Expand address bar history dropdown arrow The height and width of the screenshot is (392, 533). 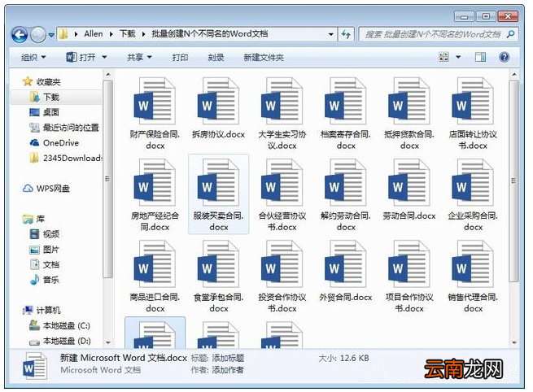click(x=330, y=34)
